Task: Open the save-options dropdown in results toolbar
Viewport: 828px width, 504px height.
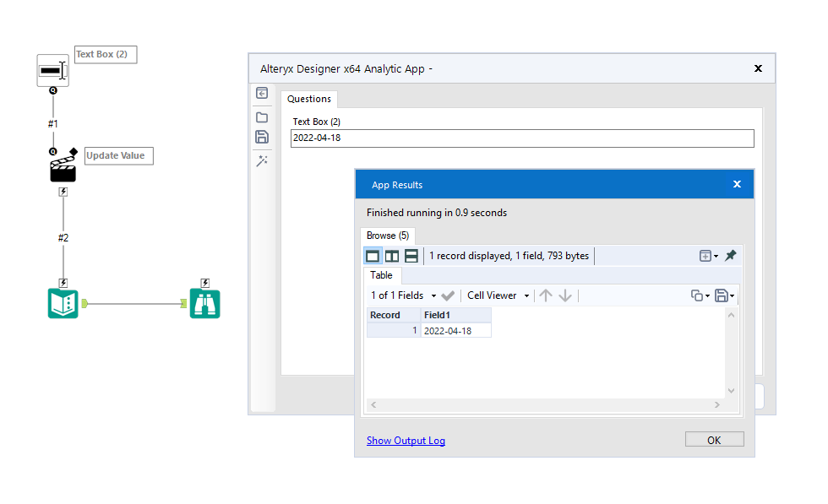Action: point(725,295)
